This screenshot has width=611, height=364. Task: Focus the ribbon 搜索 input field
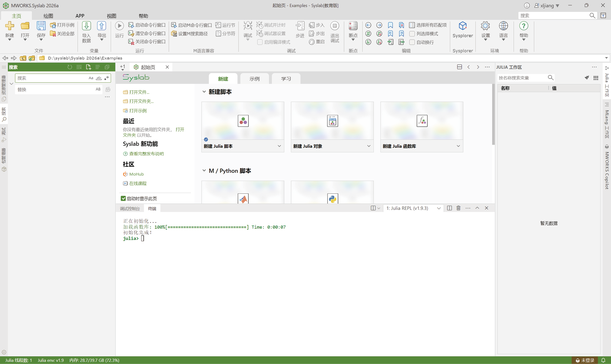[554, 16]
